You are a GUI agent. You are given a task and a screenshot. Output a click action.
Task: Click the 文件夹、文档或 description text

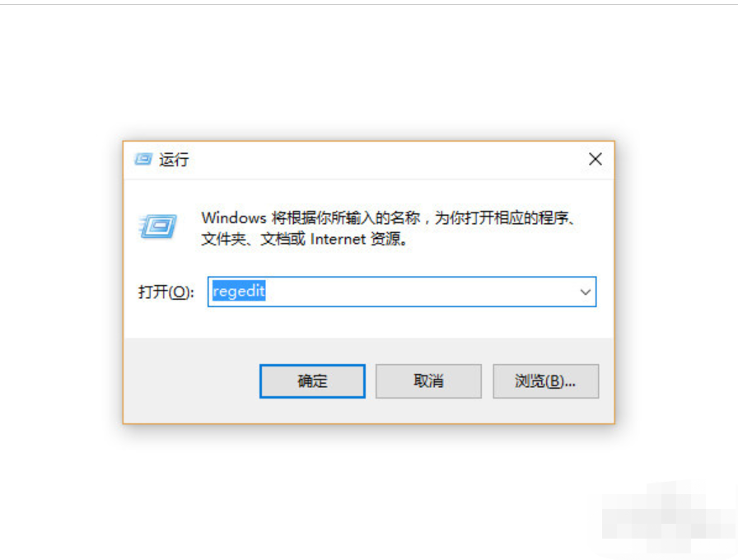(253, 239)
